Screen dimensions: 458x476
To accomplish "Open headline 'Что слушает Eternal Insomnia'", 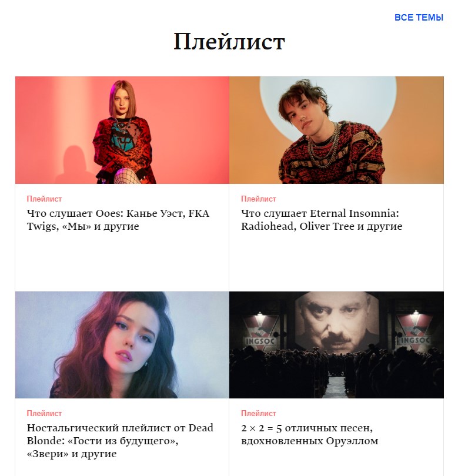I will click(322, 220).
